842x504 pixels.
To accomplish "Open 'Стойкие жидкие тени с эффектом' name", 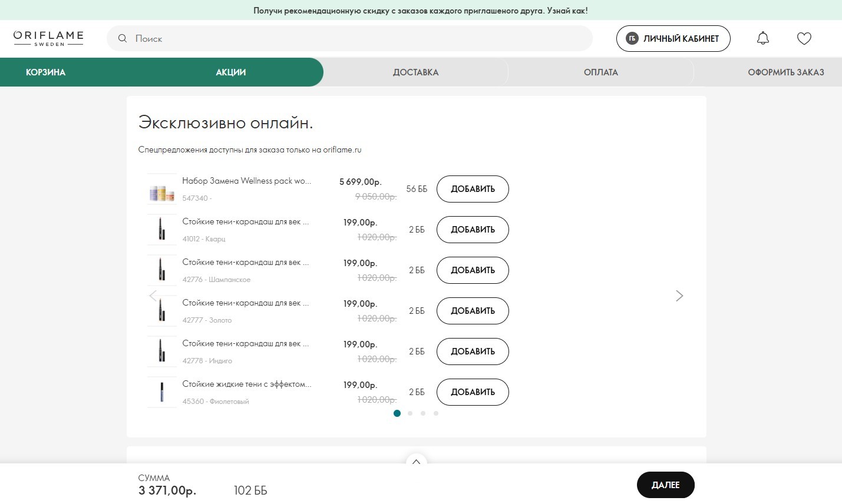I will tap(247, 384).
